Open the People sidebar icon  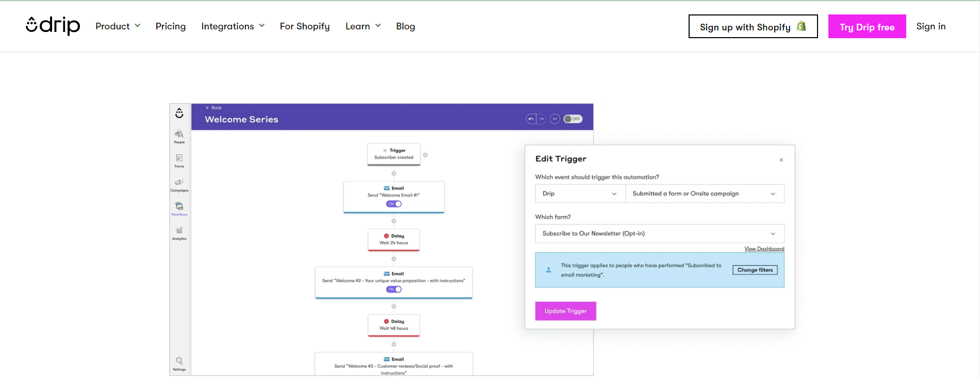(x=179, y=136)
